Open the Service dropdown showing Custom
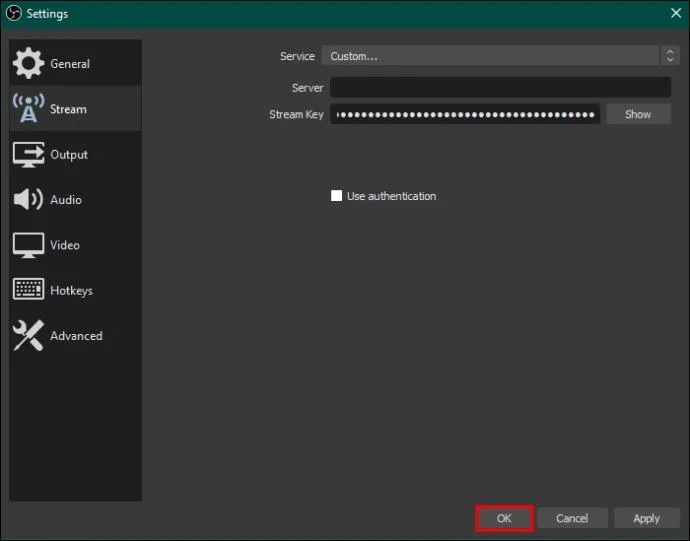The image size is (690, 541). [500, 56]
